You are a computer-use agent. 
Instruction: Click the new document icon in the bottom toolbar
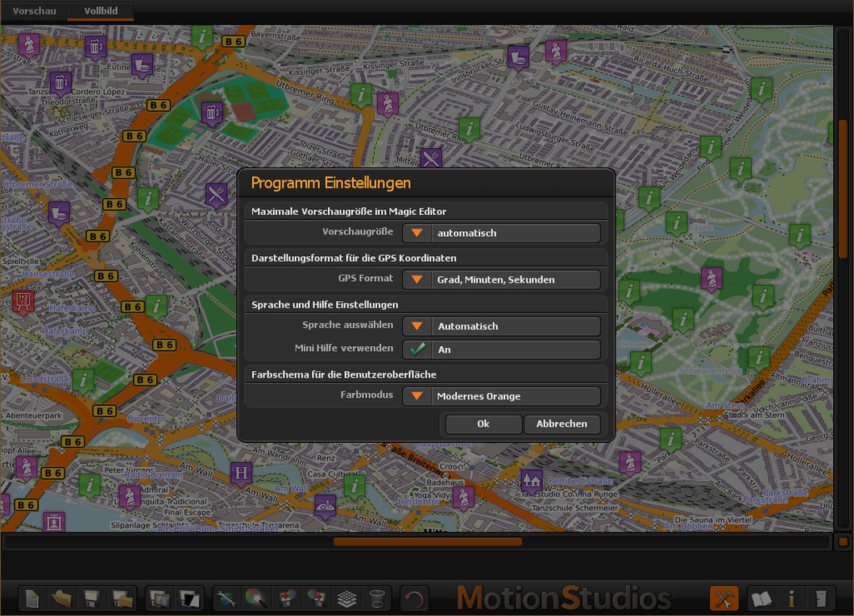32,599
